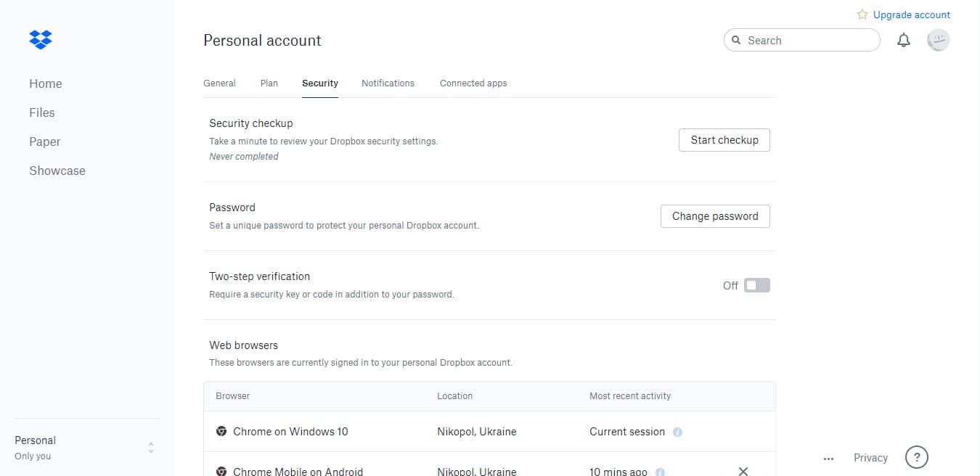Remove the Chrome Mobile on Android session
The width and height of the screenshot is (980, 476).
pyautogui.click(x=743, y=472)
